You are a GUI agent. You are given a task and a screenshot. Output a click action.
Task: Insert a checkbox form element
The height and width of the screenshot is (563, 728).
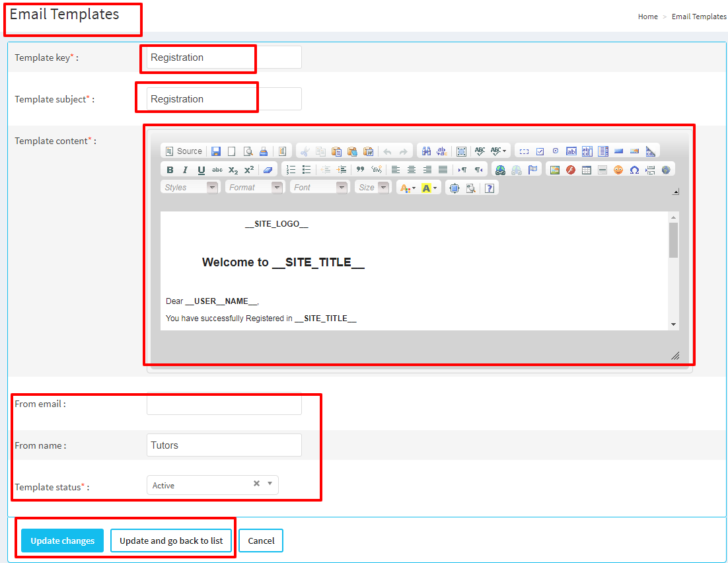coord(540,151)
